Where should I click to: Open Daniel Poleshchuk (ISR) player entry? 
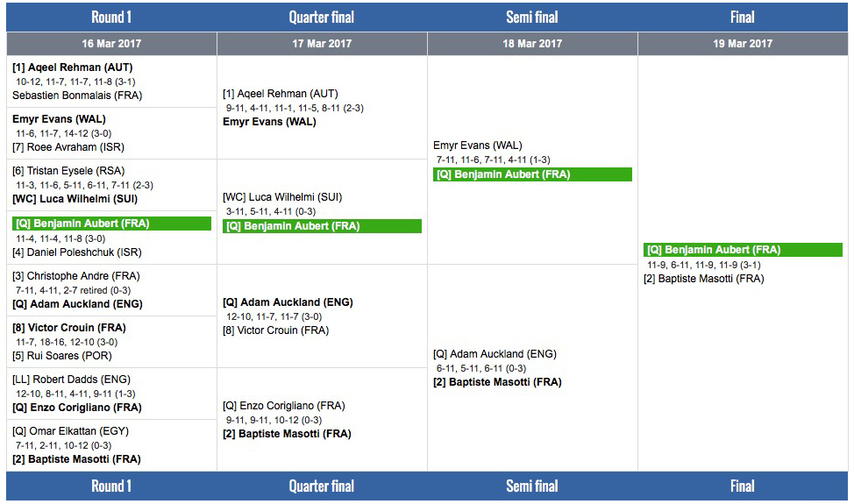click(76, 252)
